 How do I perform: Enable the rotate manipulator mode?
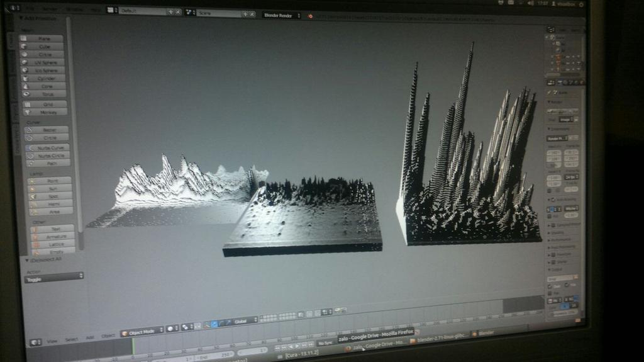[221, 324]
